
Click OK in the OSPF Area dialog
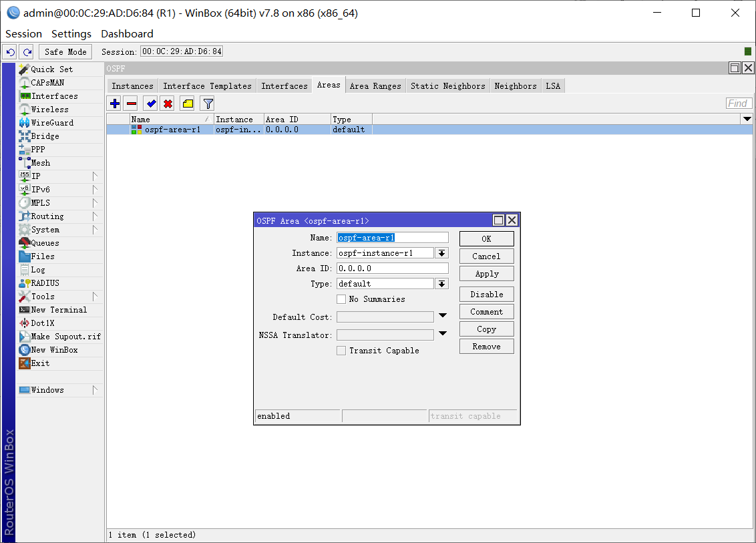(486, 238)
